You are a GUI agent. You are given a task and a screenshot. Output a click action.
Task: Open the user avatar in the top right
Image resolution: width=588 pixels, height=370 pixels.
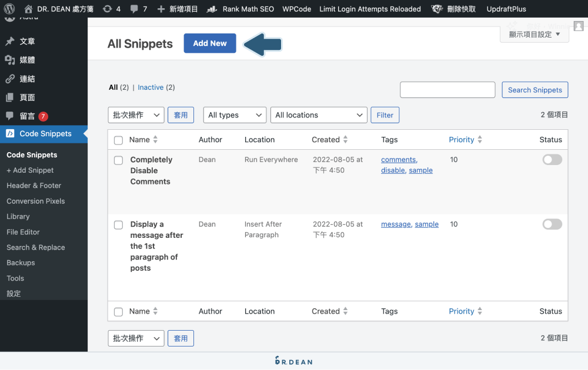pos(579,26)
